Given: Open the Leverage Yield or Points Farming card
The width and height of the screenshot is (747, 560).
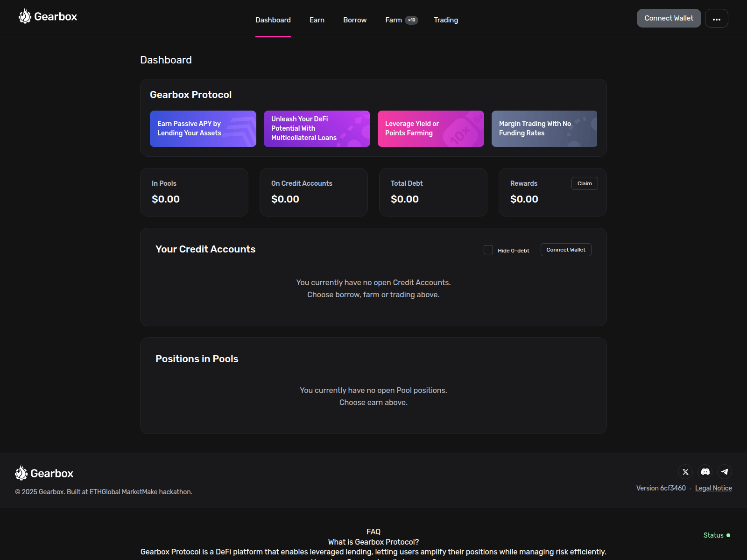Looking at the screenshot, I should 431,129.
